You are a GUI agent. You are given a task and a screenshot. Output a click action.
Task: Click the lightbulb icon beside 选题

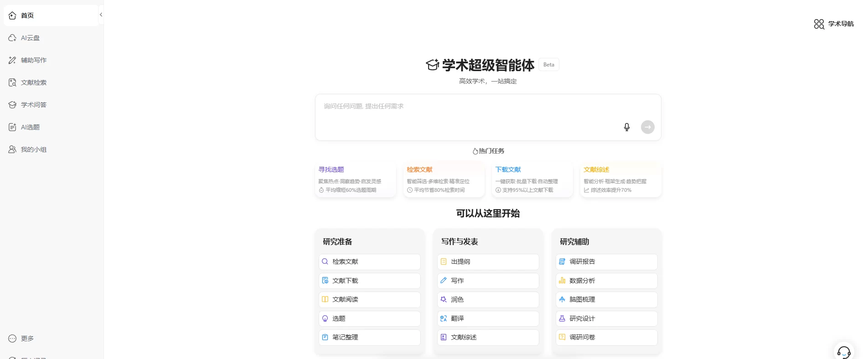[325, 318]
